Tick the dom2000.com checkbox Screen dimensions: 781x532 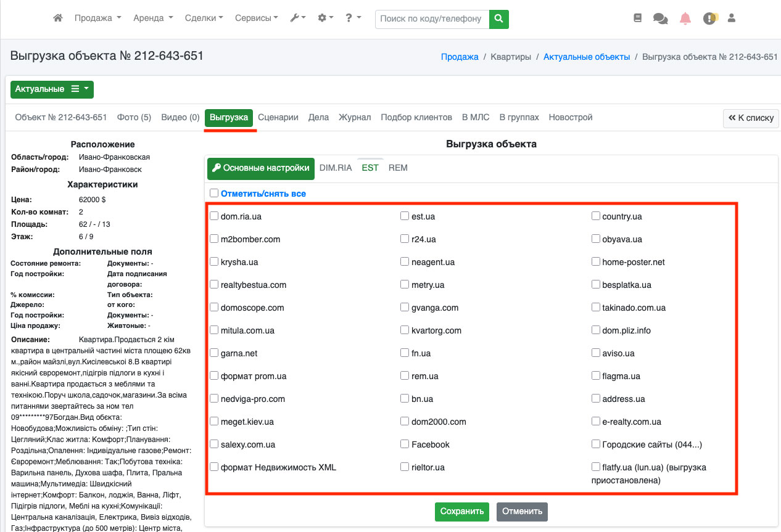(x=405, y=422)
